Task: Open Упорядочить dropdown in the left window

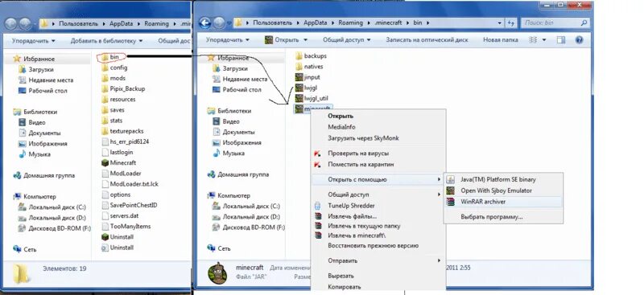Action: point(33,41)
